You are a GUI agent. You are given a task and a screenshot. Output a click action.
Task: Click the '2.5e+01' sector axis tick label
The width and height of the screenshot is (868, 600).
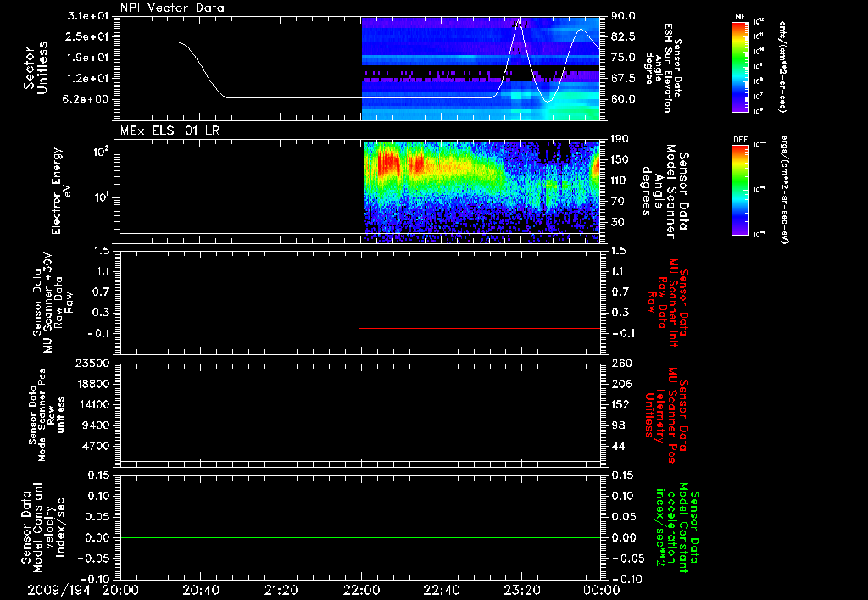[x=88, y=36]
